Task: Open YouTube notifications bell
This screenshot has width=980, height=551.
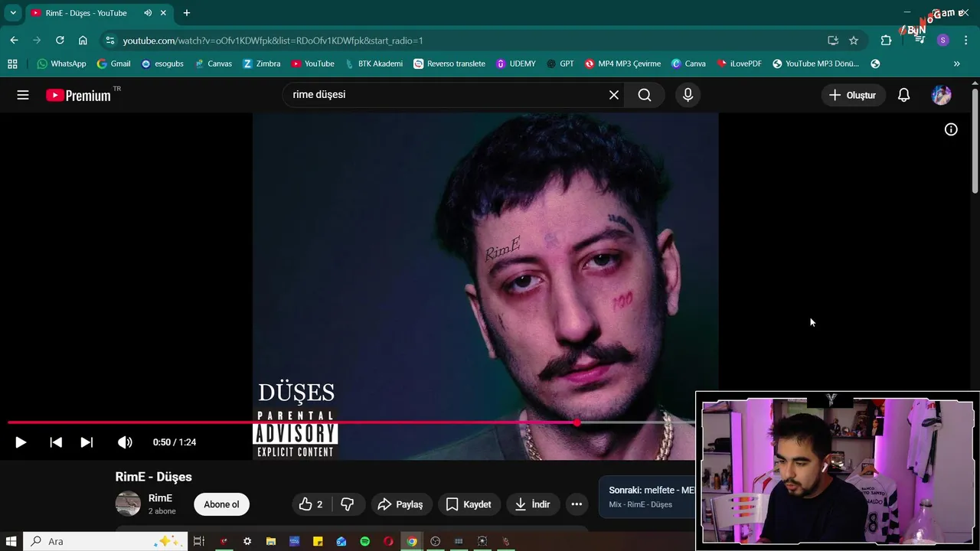Action: pyautogui.click(x=904, y=95)
